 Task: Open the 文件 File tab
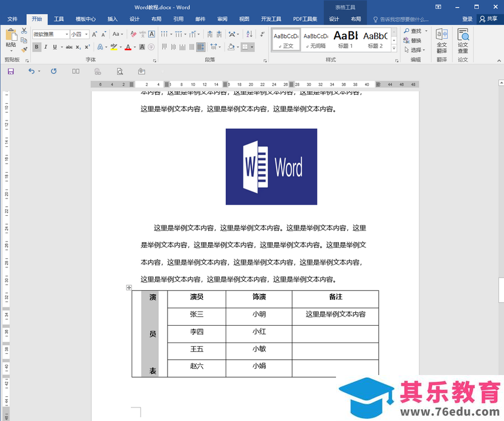click(x=12, y=19)
